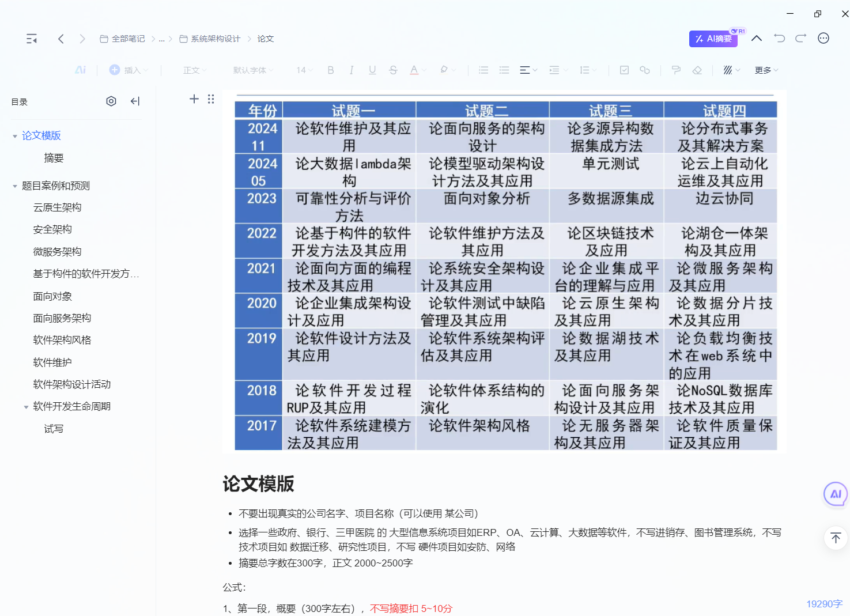Toggle bold formatting
The width and height of the screenshot is (850, 616).
(331, 70)
